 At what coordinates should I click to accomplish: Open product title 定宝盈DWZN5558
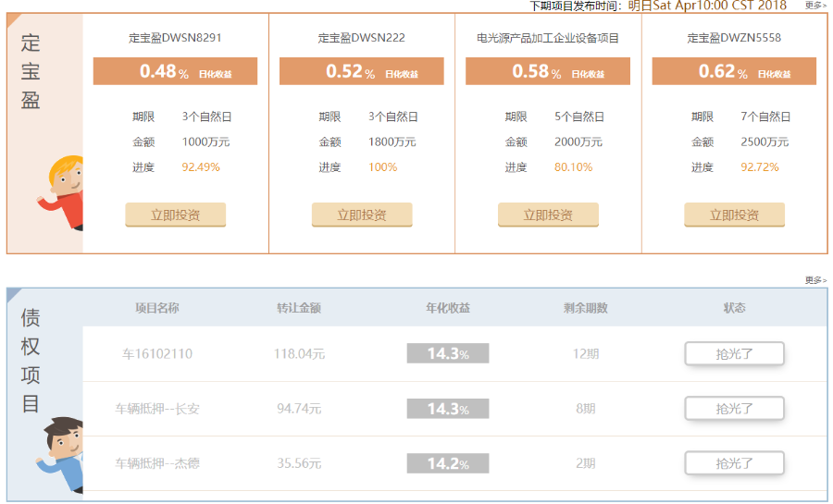734,38
